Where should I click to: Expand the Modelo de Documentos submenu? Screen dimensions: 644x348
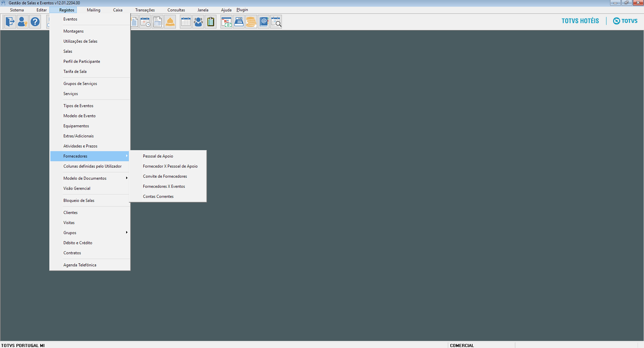pyautogui.click(x=85, y=178)
